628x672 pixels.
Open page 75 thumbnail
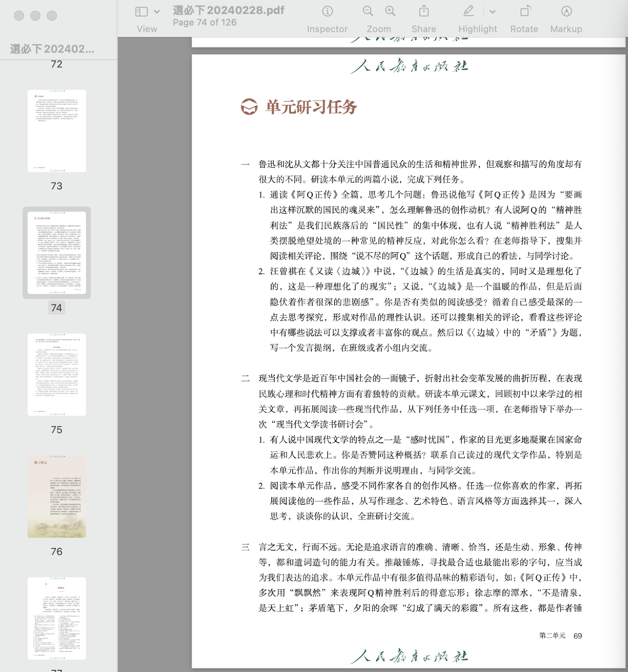pos(57,374)
